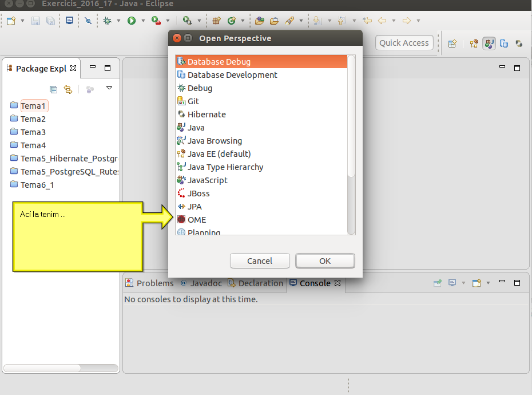Open the Display Selected Console dropdown arrow
The height and width of the screenshot is (395, 532).
click(463, 283)
